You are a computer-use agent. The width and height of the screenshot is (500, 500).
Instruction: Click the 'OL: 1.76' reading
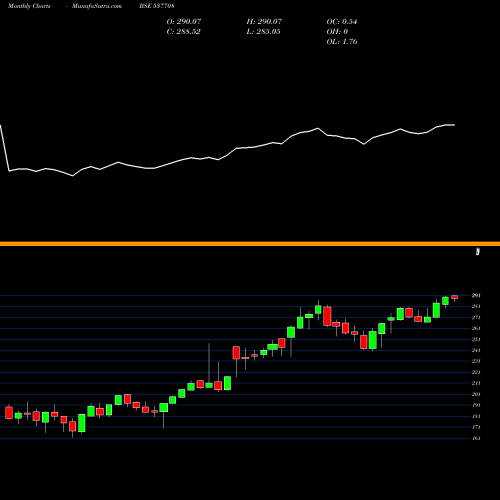(x=342, y=42)
